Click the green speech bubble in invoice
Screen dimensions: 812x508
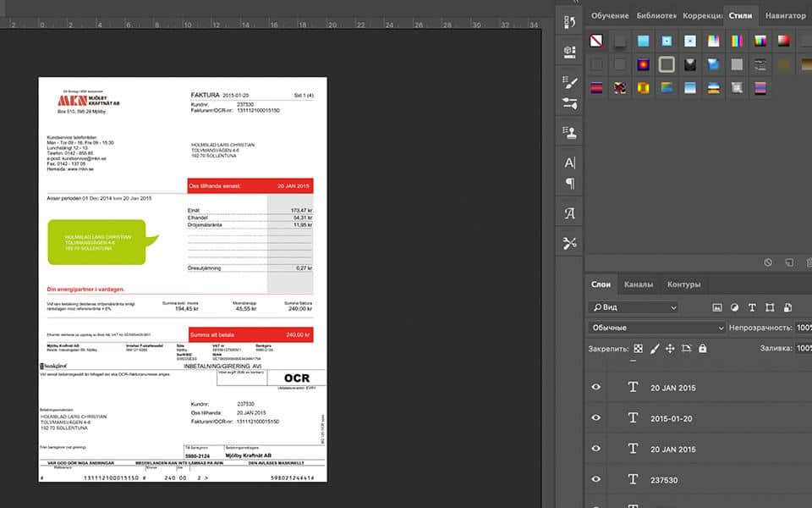pyautogui.click(x=101, y=242)
